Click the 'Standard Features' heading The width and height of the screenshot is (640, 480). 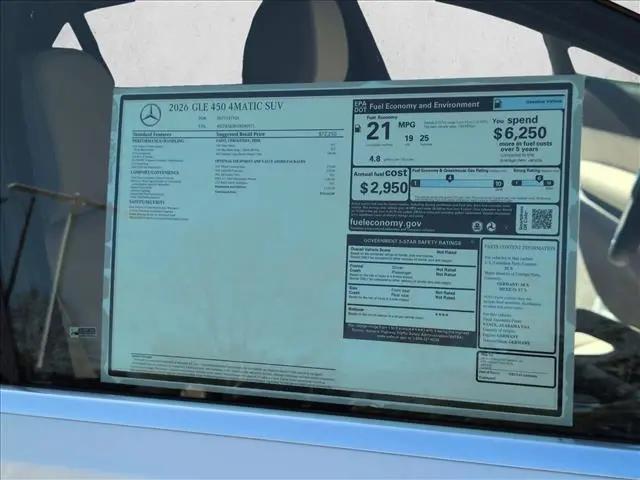coord(152,134)
